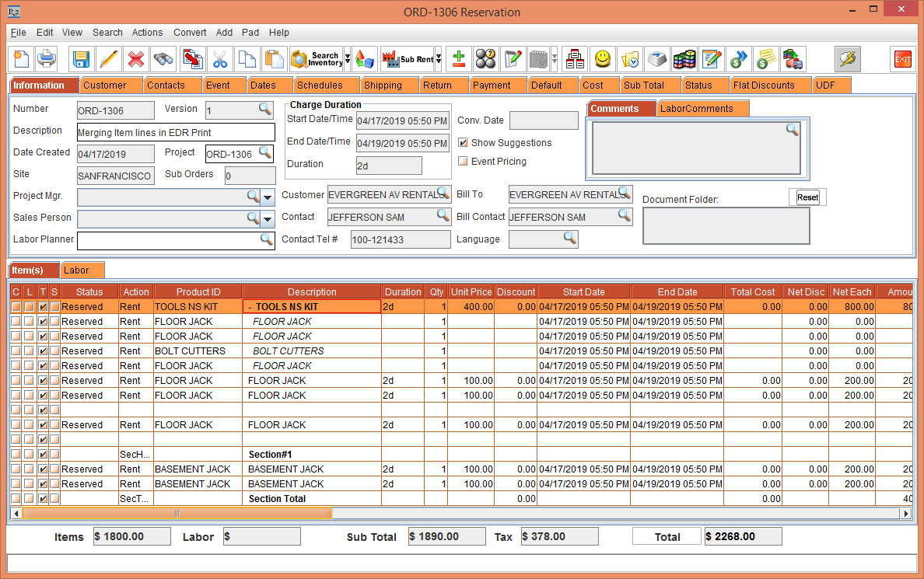The image size is (924, 579).
Task: Click the Print icon in the toolbar
Action: pos(47,59)
